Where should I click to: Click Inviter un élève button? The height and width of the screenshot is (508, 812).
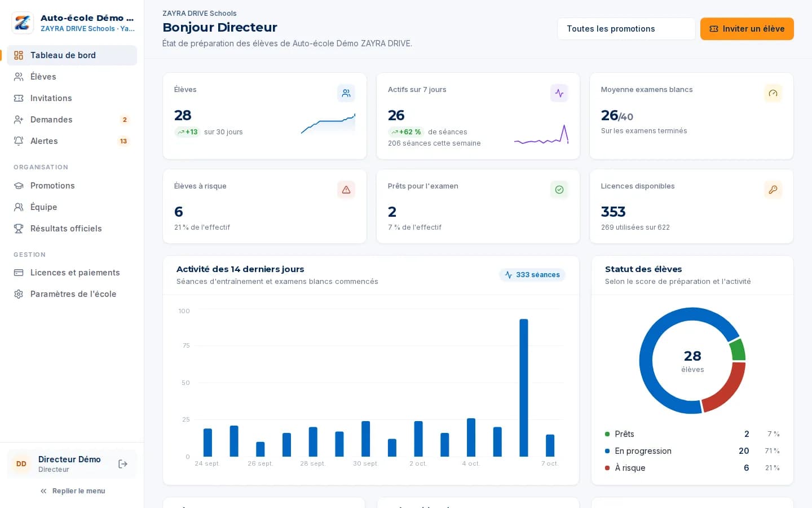pos(747,29)
